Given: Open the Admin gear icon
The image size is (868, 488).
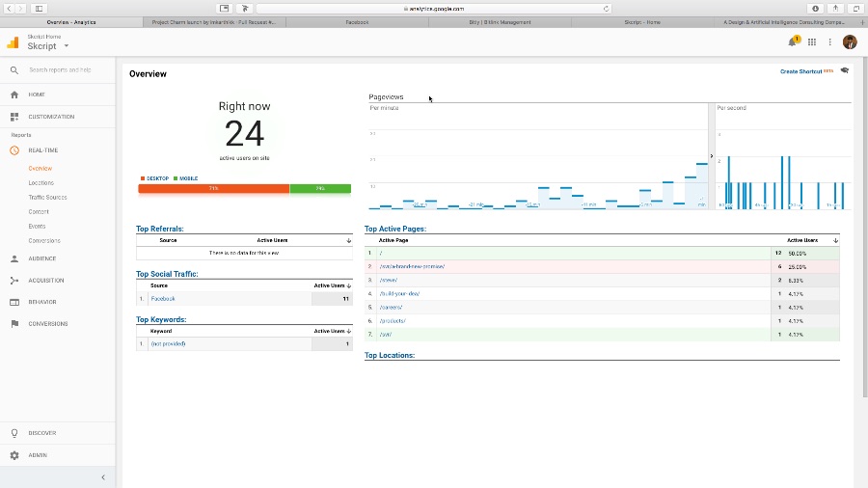Looking at the screenshot, I should 14,455.
